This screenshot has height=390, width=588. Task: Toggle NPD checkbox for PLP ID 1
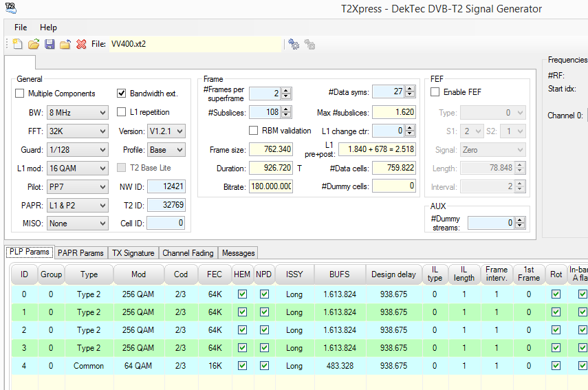[264, 312]
